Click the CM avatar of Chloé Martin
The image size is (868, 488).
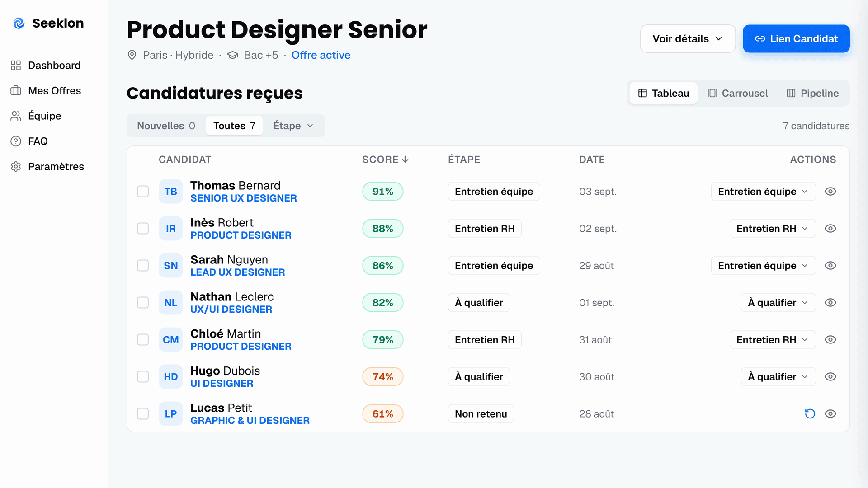point(171,340)
